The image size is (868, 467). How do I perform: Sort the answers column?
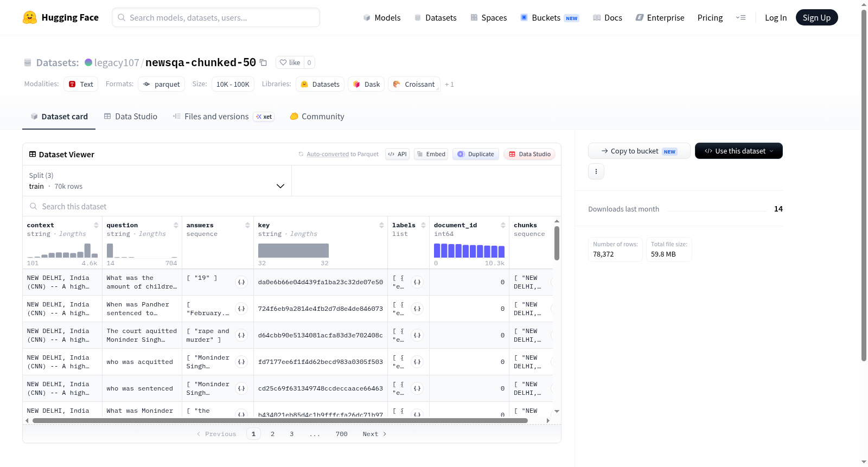(x=247, y=225)
